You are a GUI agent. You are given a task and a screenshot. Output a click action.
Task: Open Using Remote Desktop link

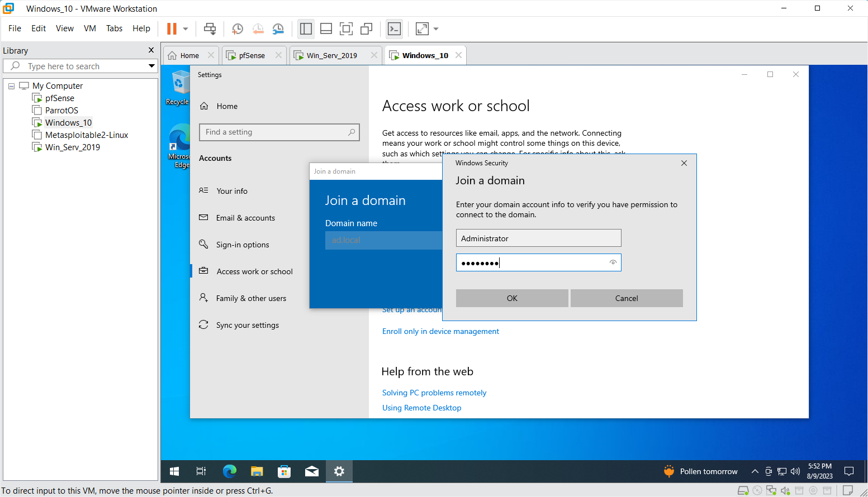pyautogui.click(x=422, y=408)
